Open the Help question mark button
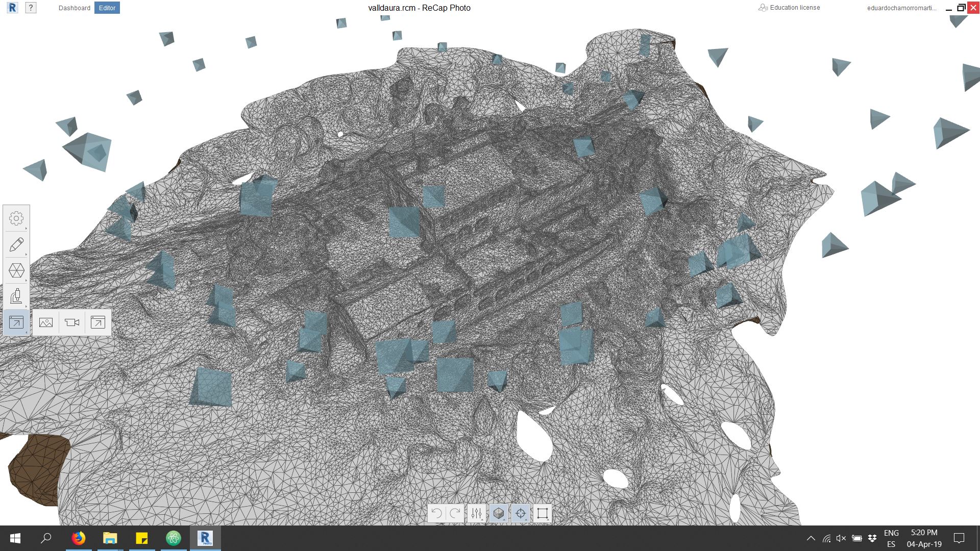This screenshot has width=980, height=551. [x=31, y=8]
